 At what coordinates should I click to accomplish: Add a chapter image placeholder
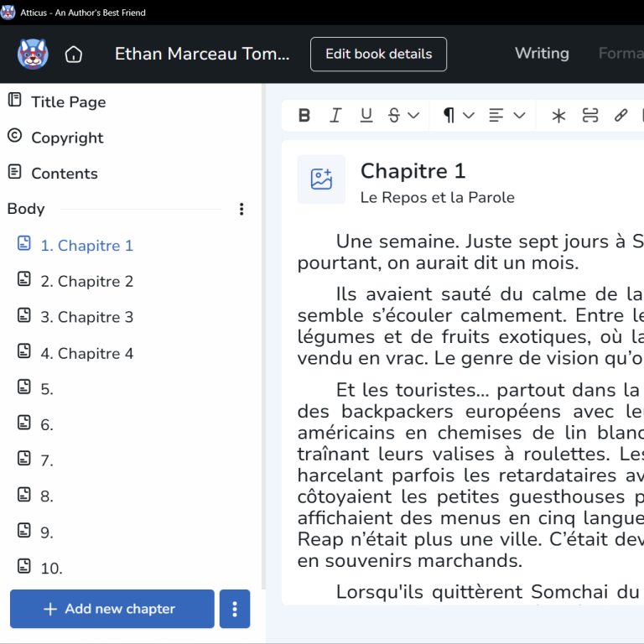(321, 179)
